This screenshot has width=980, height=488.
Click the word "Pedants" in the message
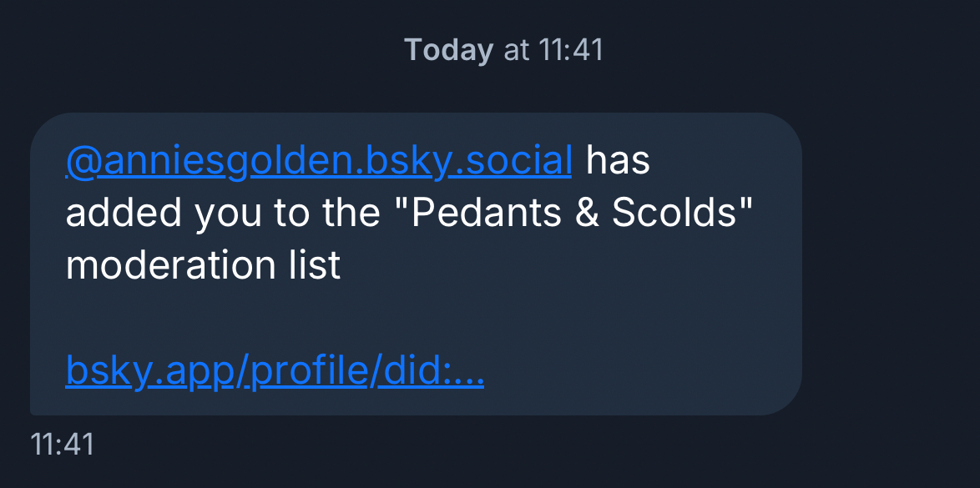point(491,214)
